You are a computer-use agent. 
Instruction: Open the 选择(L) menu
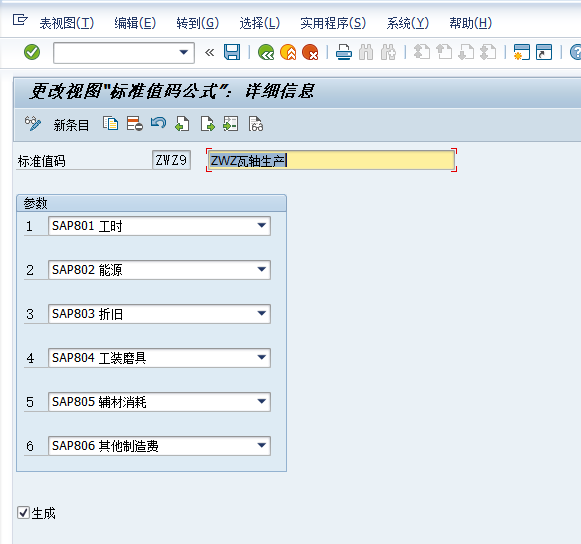click(259, 23)
